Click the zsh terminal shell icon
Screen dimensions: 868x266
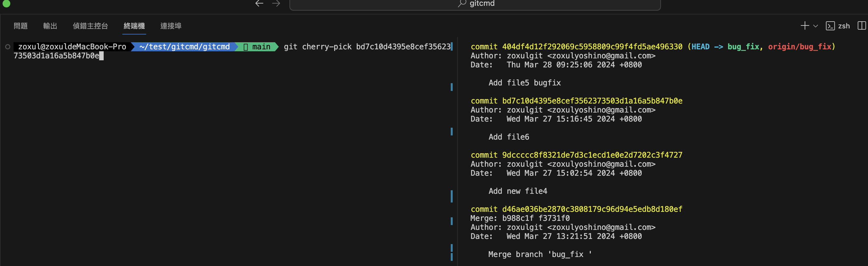coord(830,26)
